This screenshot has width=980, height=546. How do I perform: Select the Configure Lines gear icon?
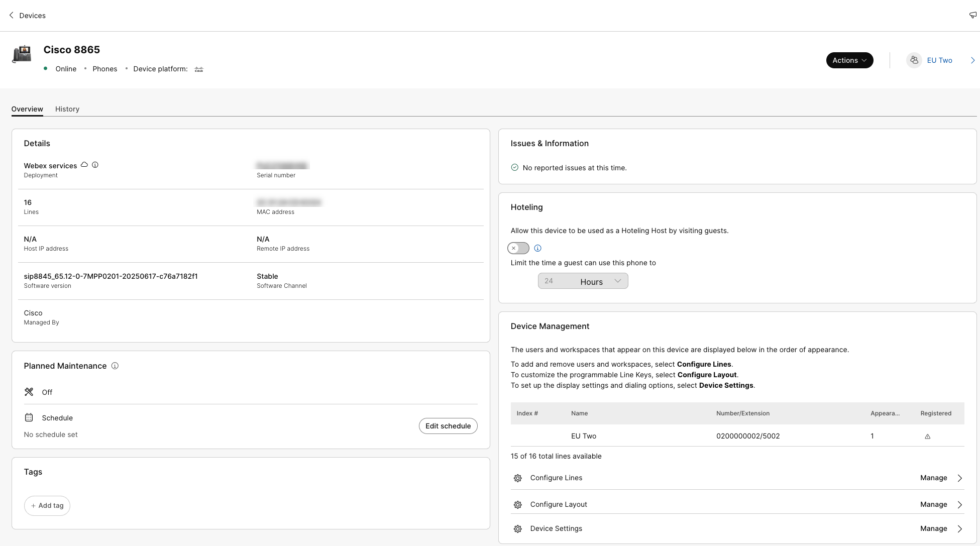(518, 478)
